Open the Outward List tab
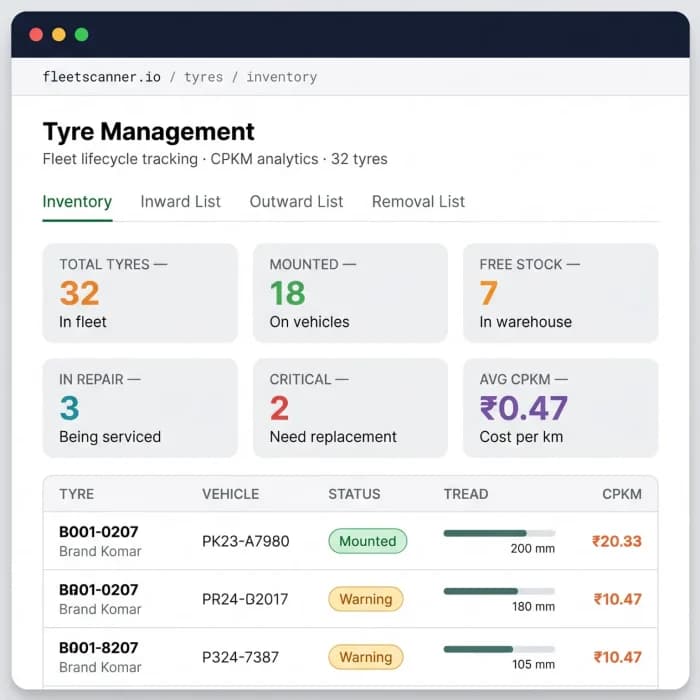 296,202
